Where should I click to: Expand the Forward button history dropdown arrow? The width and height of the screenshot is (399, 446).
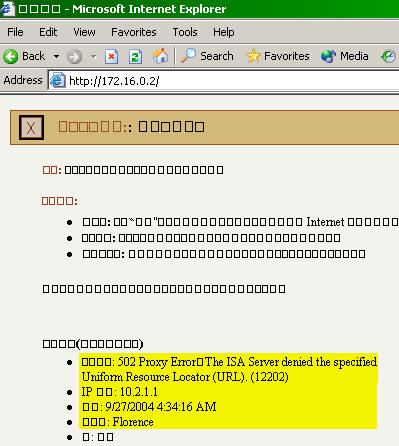point(94,57)
